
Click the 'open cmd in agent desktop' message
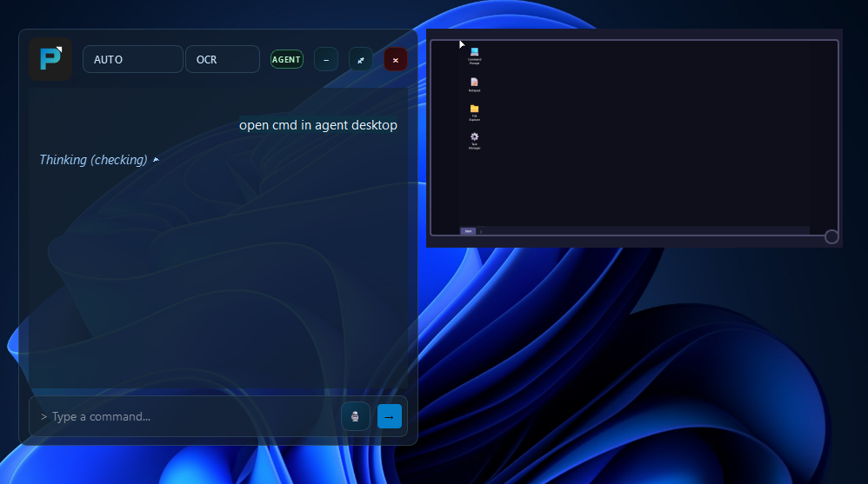(318, 125)
